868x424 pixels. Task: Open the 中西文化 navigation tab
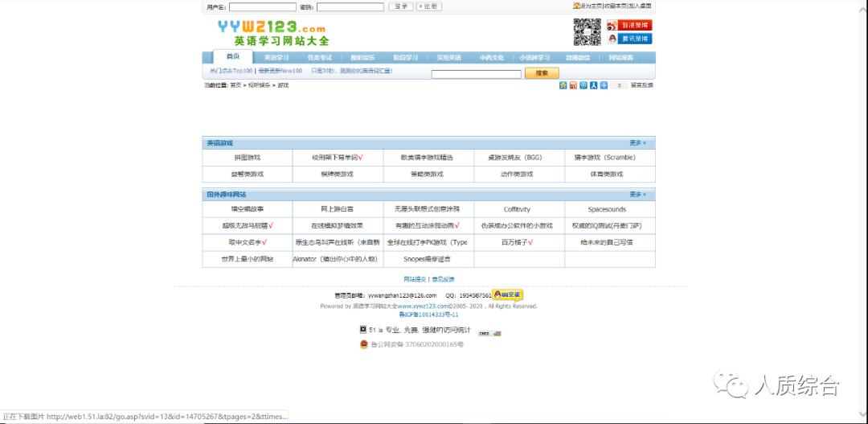(492, 58)
